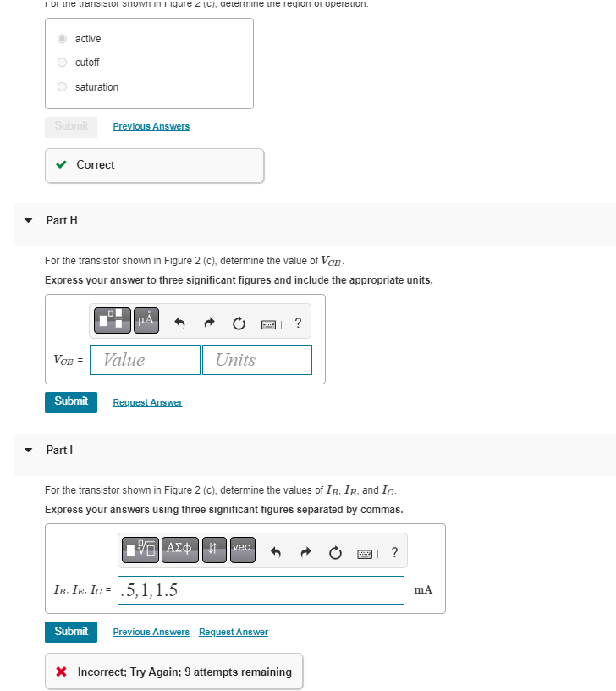The image size is (616, 691).
Task: Open Greek symbols ΑΣΦ palette in Part I
Action: pos(179,550)
